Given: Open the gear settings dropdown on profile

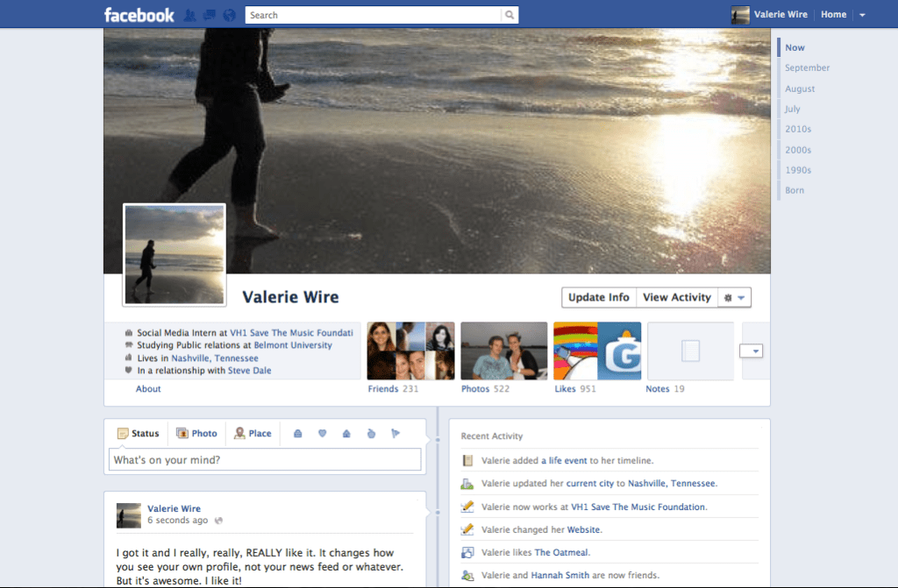Looking at the screenshot, I should coord(734,298).
